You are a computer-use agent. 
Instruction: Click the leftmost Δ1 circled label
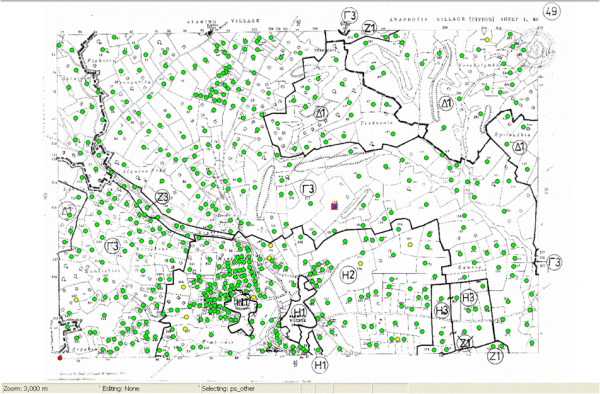[68, 210]
